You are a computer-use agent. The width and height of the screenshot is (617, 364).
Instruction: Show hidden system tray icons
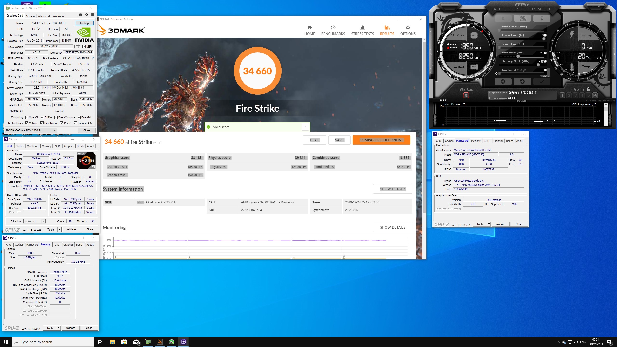(558, 342)
